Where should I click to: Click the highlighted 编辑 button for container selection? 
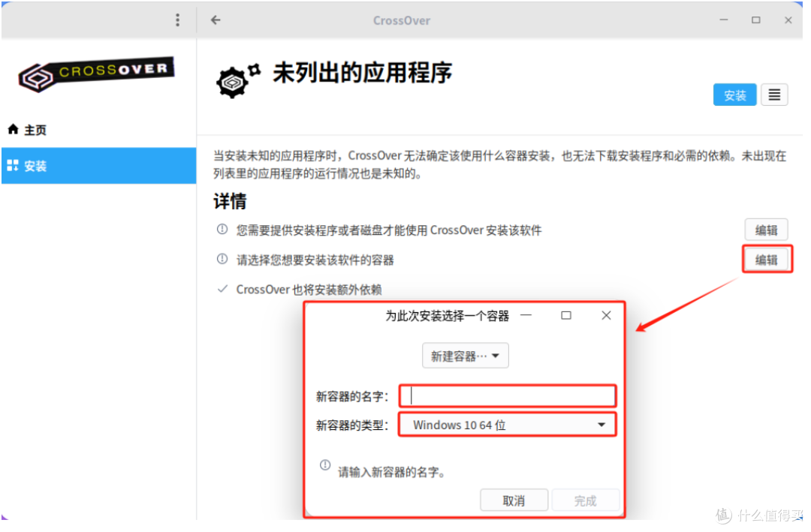(766, 259)
